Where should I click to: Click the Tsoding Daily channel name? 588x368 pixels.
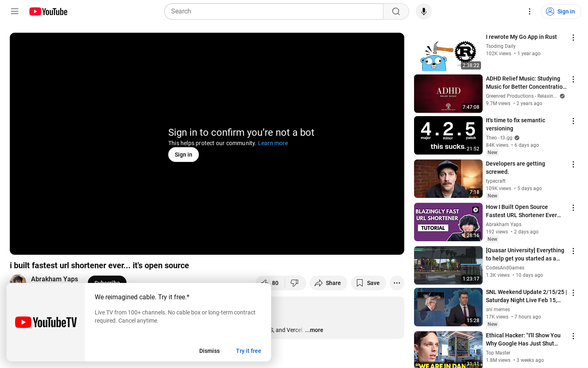501,46
